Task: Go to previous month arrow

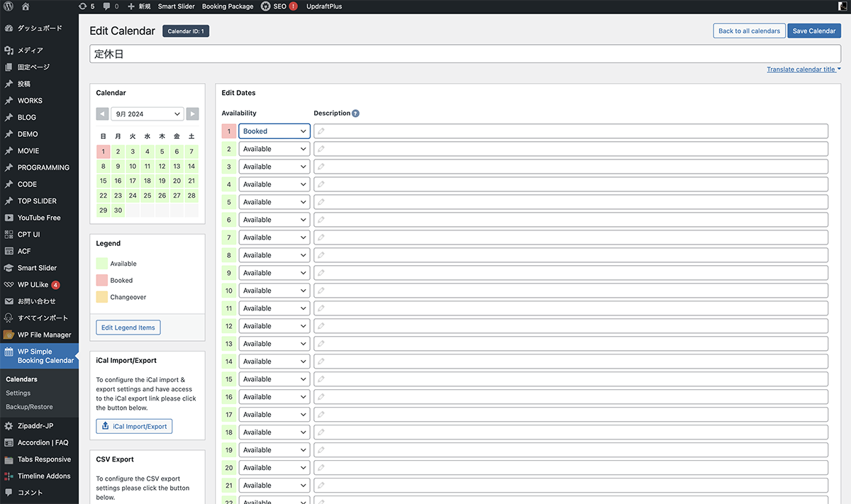Action: pos(102,114)
